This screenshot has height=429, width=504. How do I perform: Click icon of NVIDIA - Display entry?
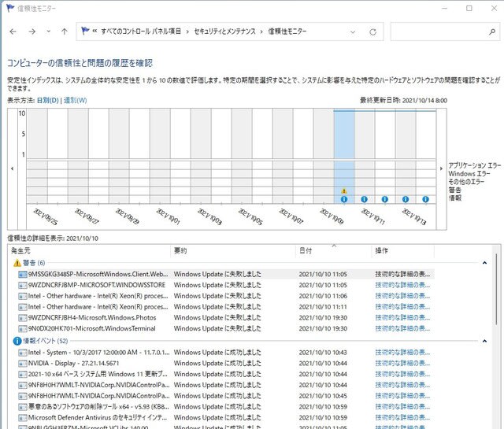pyautogui.click(x=23, y=364)
